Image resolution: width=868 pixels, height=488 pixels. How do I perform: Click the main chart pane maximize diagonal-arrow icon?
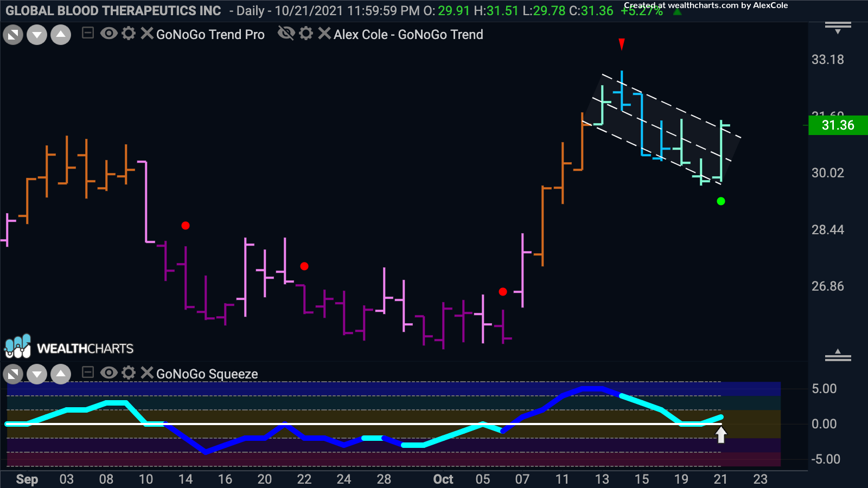pos(13,35)
